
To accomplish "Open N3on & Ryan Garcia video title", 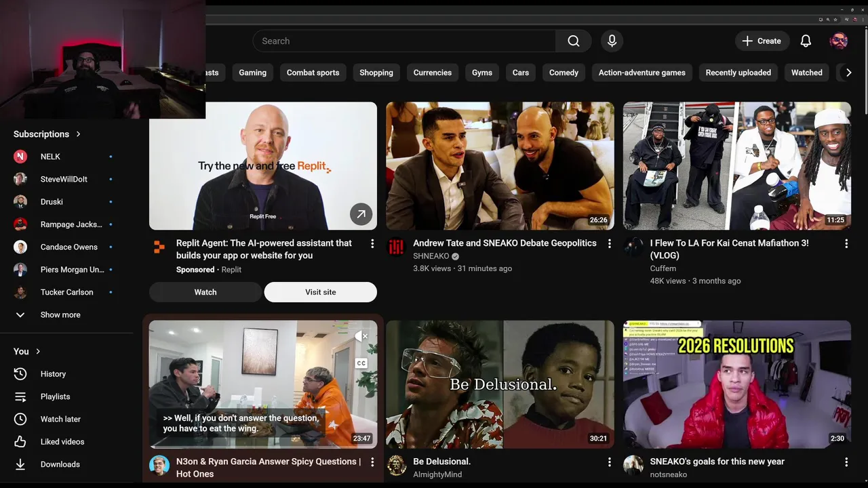I will 268,468.
